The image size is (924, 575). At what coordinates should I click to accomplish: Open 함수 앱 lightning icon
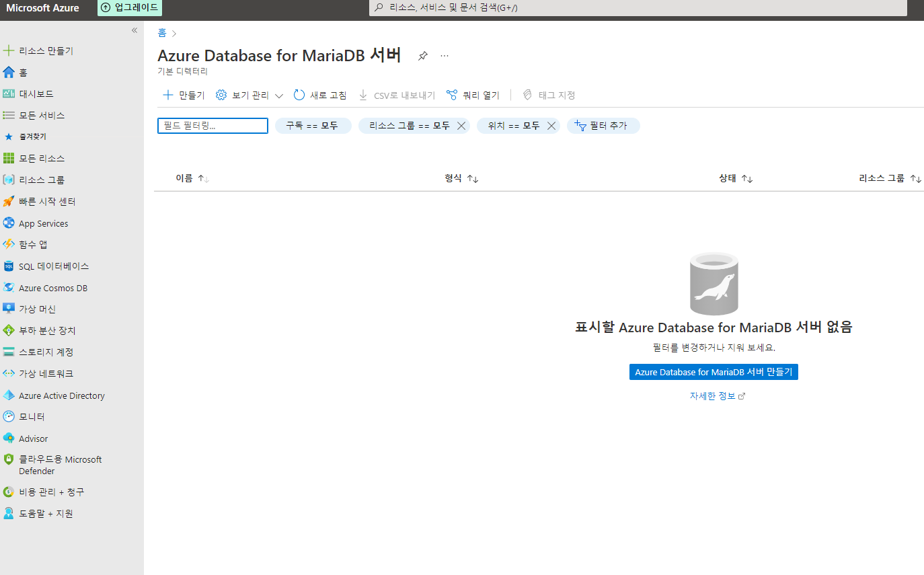[x=9, y=244]
